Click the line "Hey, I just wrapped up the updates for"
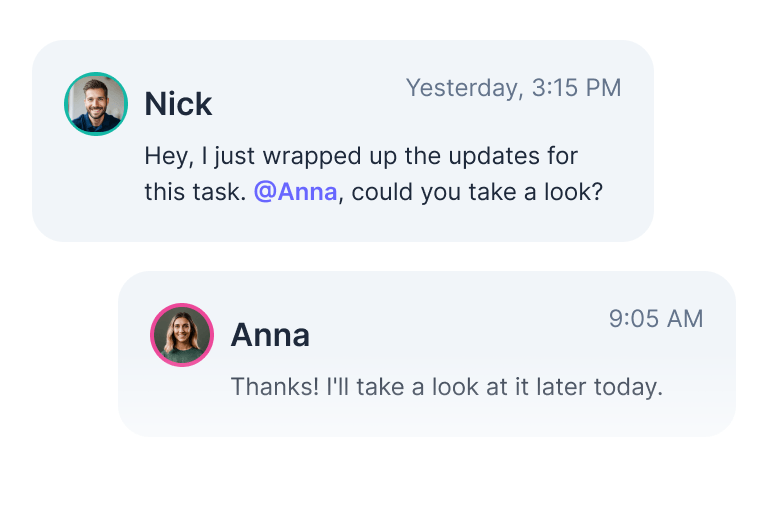768x512 pixels. (x=361, y=157)
